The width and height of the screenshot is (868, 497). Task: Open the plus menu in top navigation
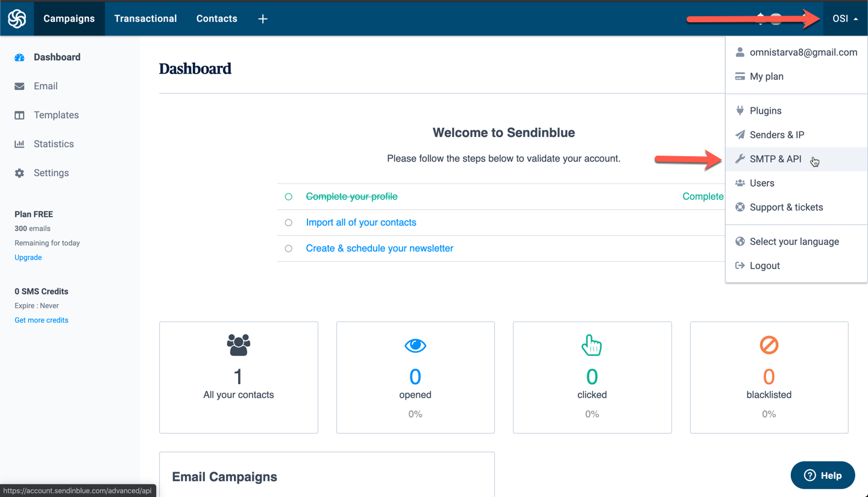pyautogui.click(x=263, y=19)
